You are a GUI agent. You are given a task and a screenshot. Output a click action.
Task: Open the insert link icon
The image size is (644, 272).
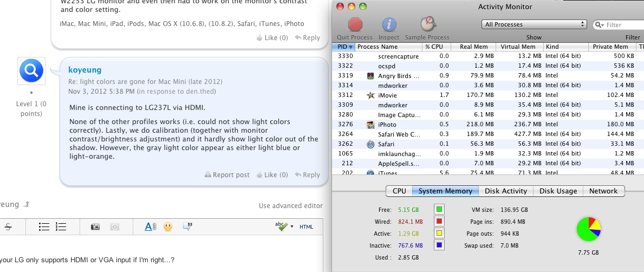151,227
